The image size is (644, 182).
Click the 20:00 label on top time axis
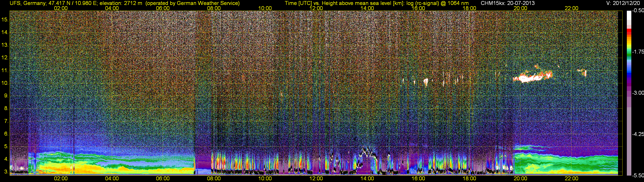520,8
